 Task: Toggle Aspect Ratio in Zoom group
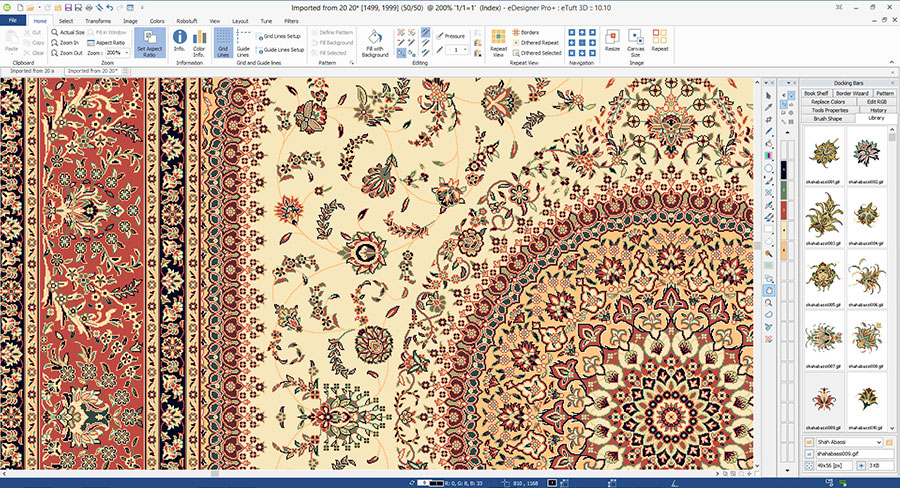106,42
